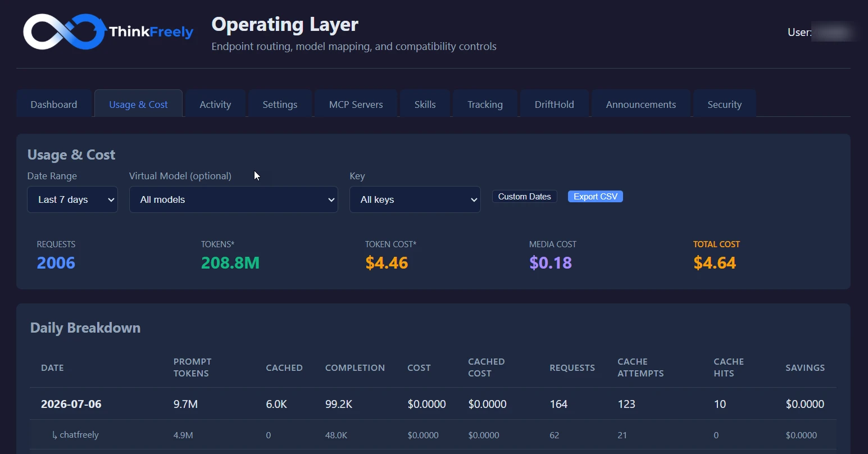
Task: Click the 10 cache hits cell
Action: (x=720, y=404)
